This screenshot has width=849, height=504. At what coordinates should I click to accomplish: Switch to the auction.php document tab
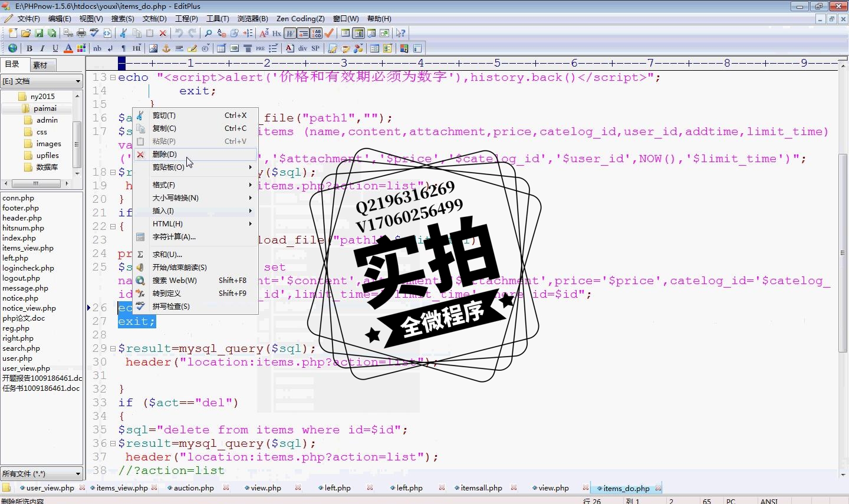click(x=193, y=487)
